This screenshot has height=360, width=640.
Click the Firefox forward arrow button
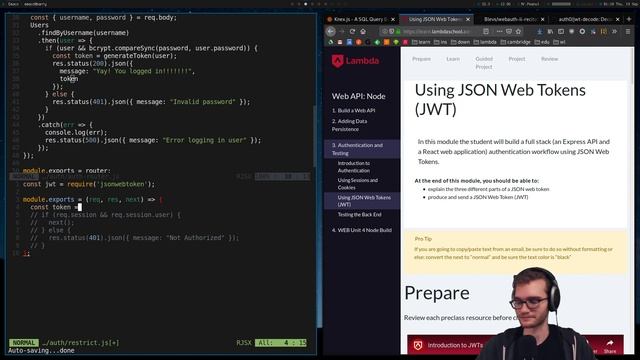click(x=342, y=31)
